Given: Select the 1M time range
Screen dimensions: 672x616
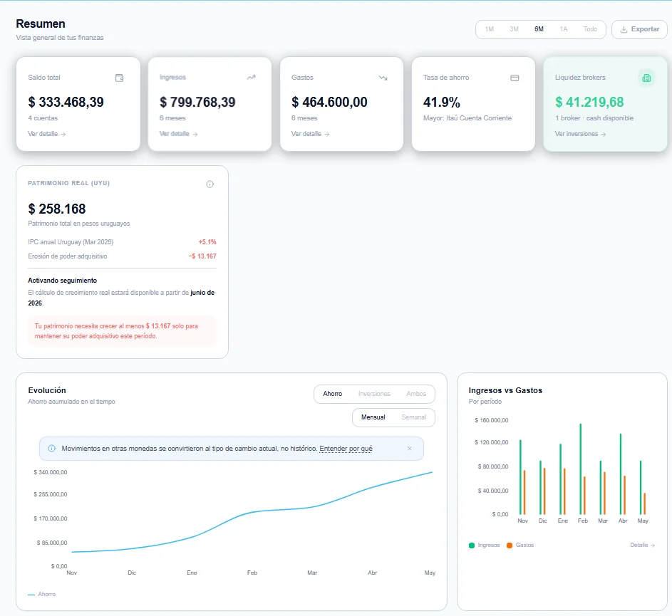Looking at the screenshot, I should [490, 29].
